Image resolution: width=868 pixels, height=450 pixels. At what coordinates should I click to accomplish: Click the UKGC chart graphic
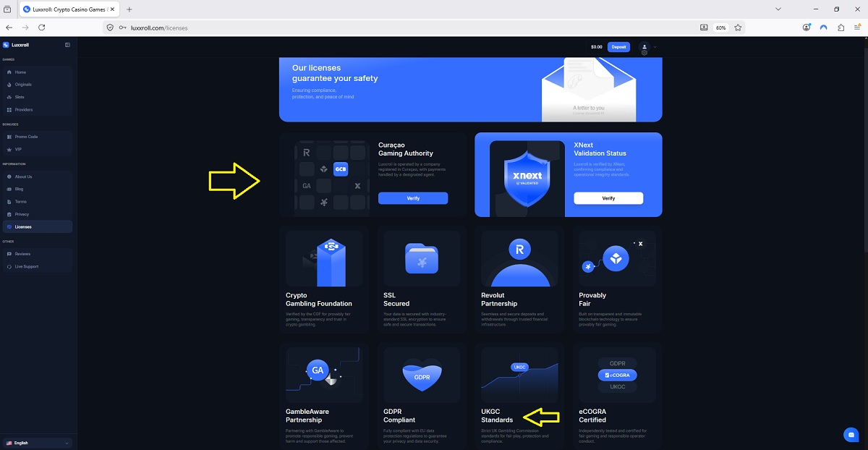click(519, 374)
